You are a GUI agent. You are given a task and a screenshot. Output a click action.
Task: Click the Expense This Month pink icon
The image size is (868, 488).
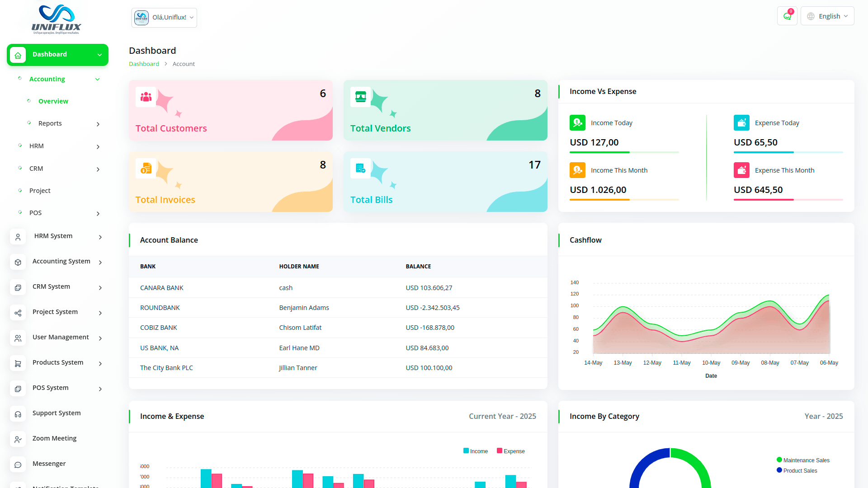pos(741,170)
